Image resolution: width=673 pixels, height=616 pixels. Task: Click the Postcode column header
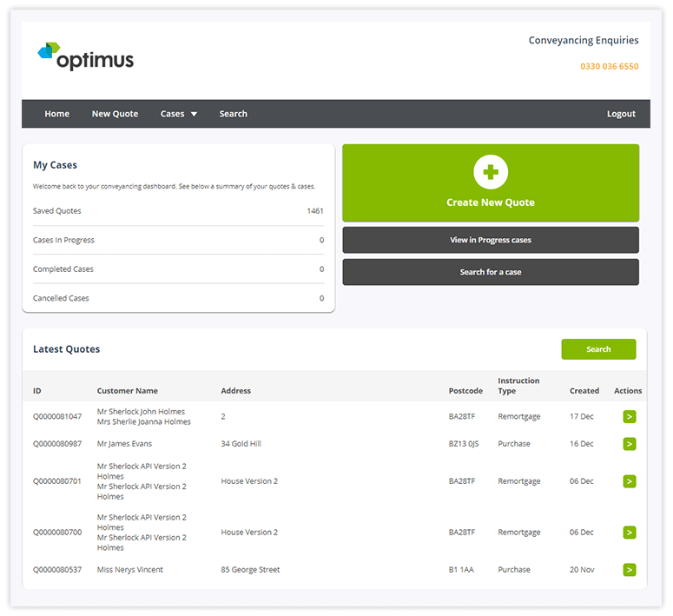[x=465, y=391]
